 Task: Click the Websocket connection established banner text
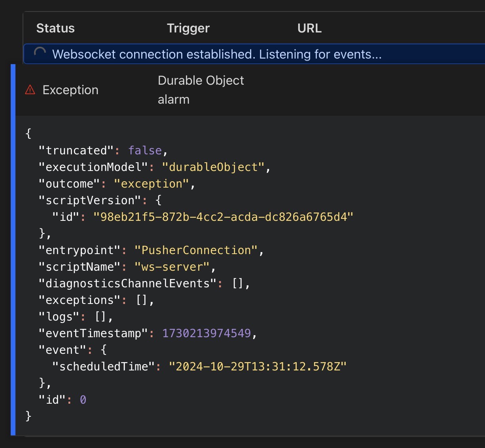217,54
